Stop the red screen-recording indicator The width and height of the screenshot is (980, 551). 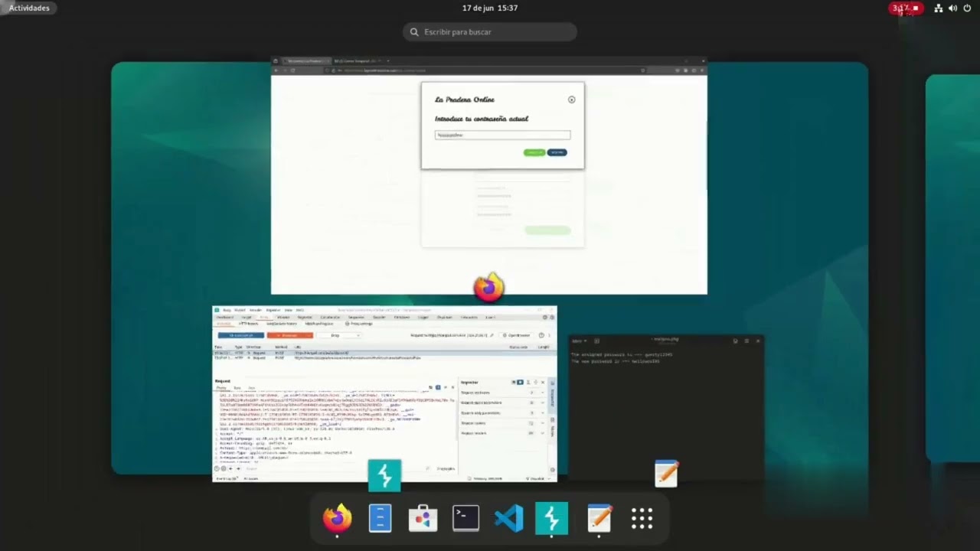tap(906, 8)
